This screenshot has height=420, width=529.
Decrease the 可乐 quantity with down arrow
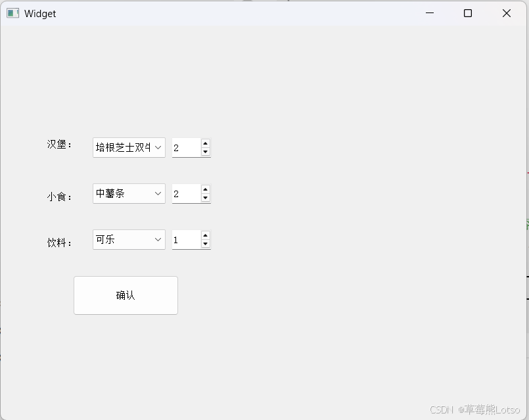pyautogui.click(x=205, y=244)
